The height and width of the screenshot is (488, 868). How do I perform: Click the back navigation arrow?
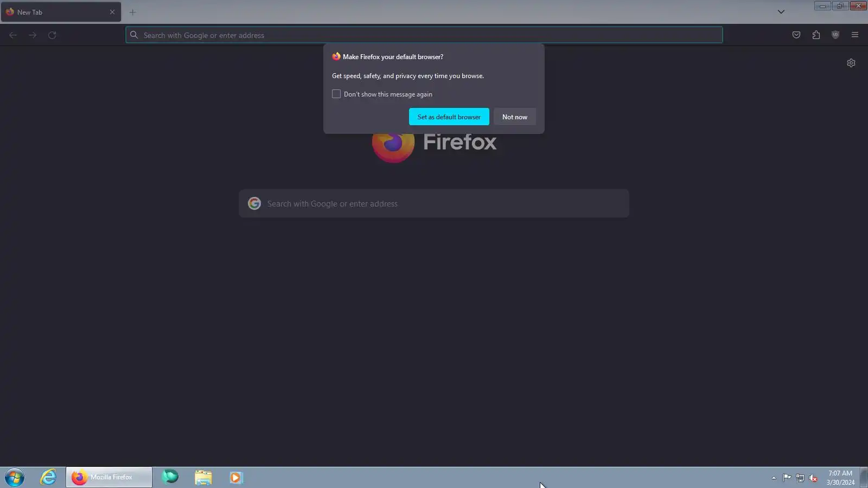click(x=13, y=35)
